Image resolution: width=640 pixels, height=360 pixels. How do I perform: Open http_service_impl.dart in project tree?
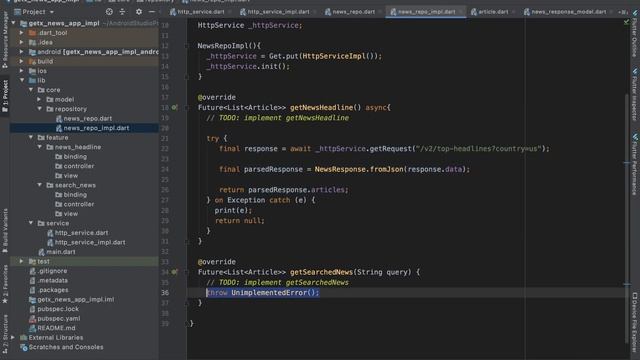click(86, 242)
